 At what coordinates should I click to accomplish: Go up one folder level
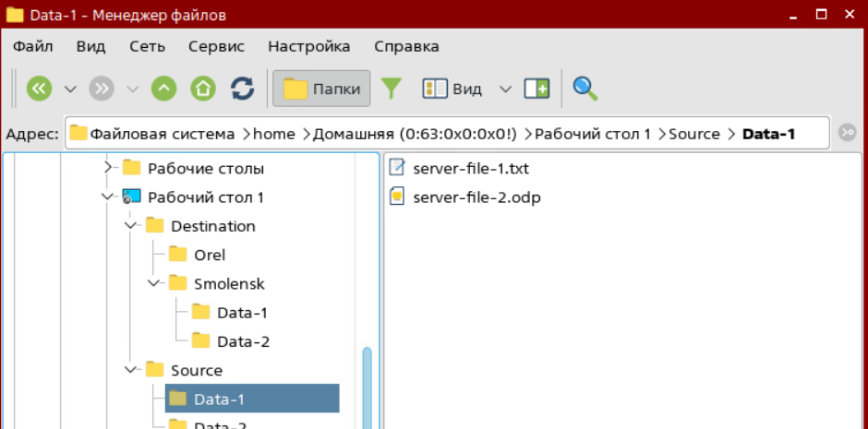163,89
